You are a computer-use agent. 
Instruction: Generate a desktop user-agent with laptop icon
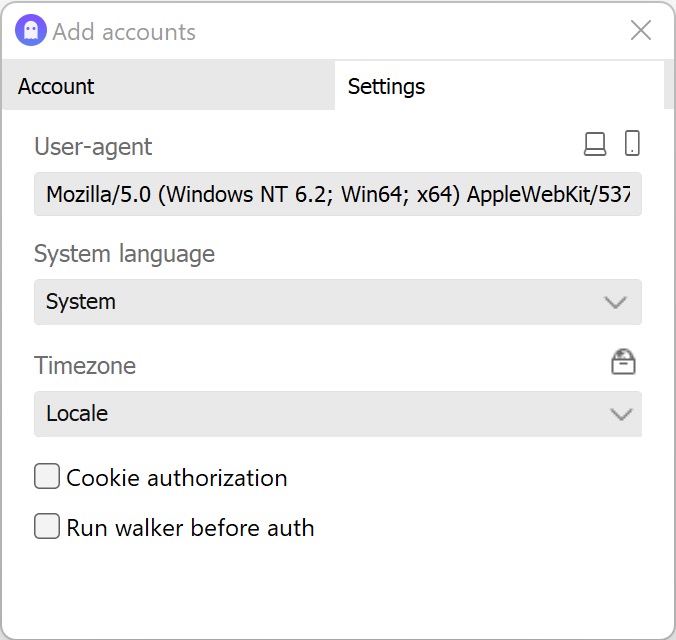pyautogui.click(x=595, y=145)
